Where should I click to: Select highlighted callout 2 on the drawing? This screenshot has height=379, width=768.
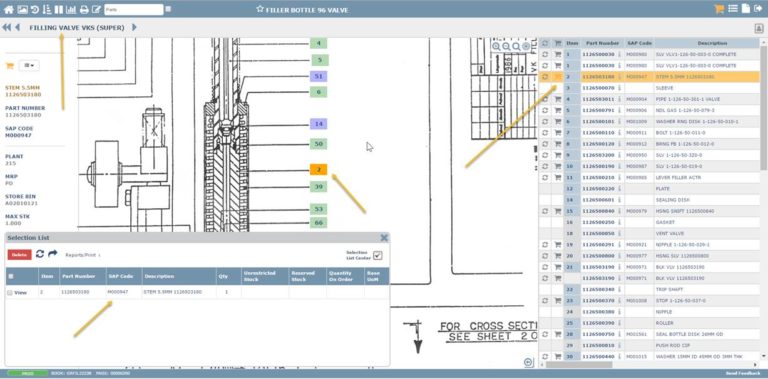point(318,170)
